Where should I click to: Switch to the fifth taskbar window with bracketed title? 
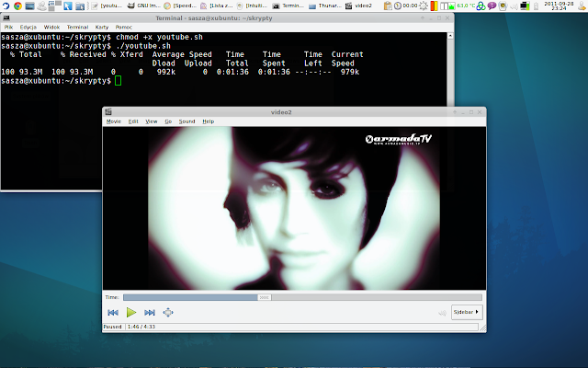tap(253, 6)
